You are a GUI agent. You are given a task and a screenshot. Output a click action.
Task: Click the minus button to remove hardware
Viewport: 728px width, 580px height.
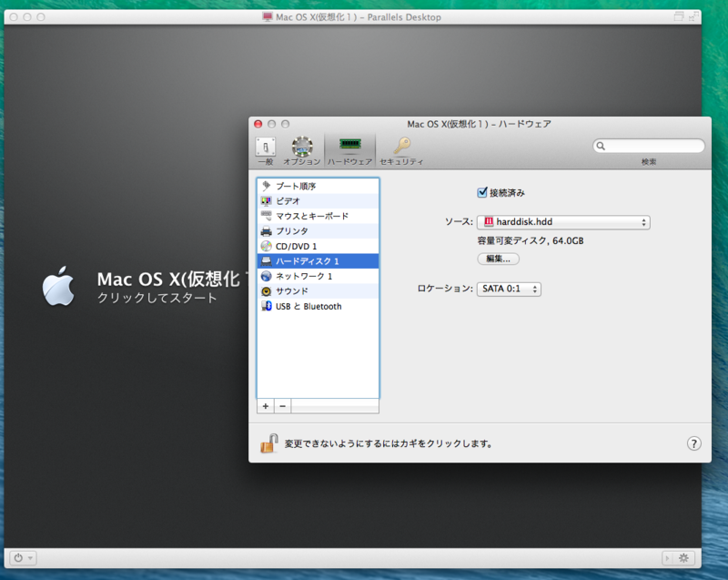283,406
